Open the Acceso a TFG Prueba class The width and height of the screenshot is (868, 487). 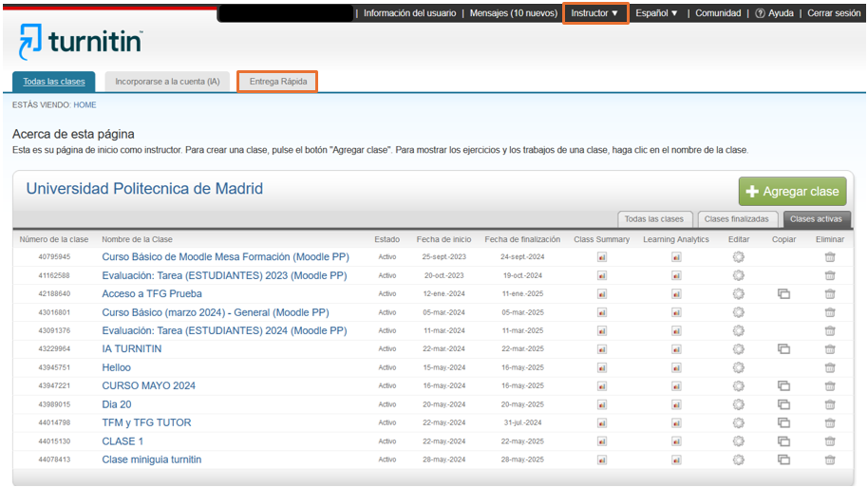click(x=152, y=294)
